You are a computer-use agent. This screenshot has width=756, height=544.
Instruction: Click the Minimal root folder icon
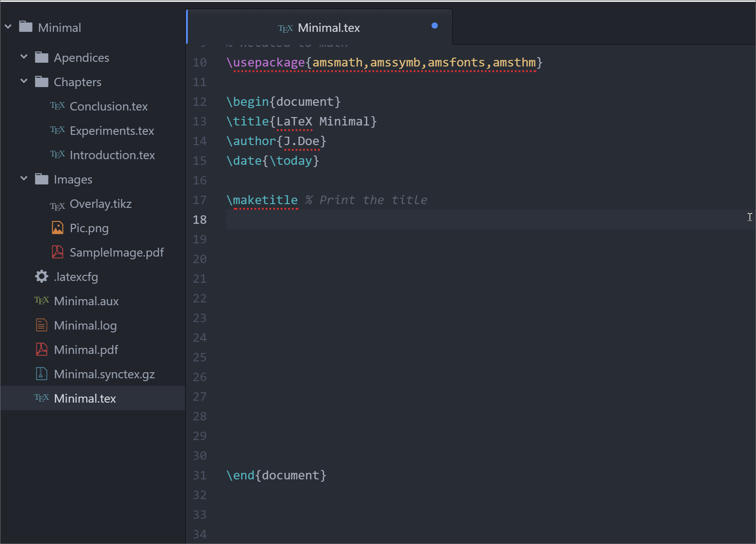coord(26,27)
